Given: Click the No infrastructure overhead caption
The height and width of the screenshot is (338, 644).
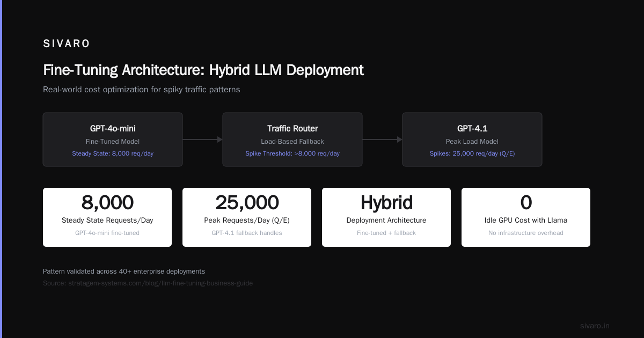Looking at the screenshot, I should point(526,233).
